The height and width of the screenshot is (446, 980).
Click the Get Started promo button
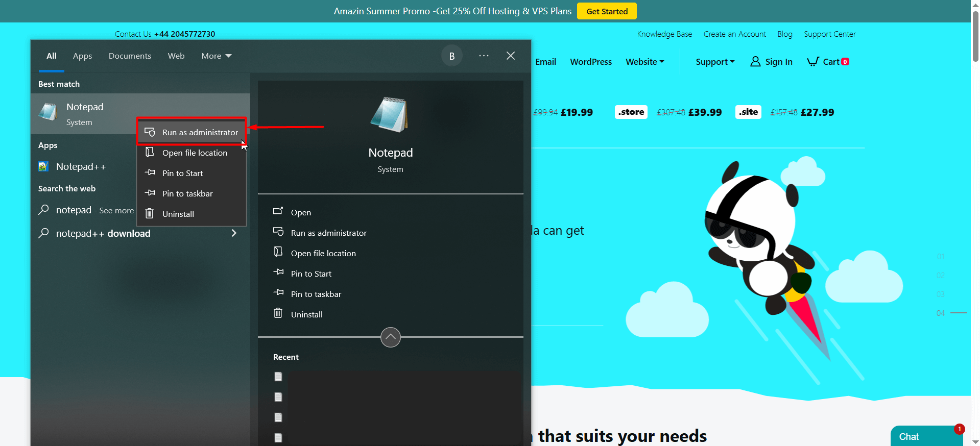(607, 11)
